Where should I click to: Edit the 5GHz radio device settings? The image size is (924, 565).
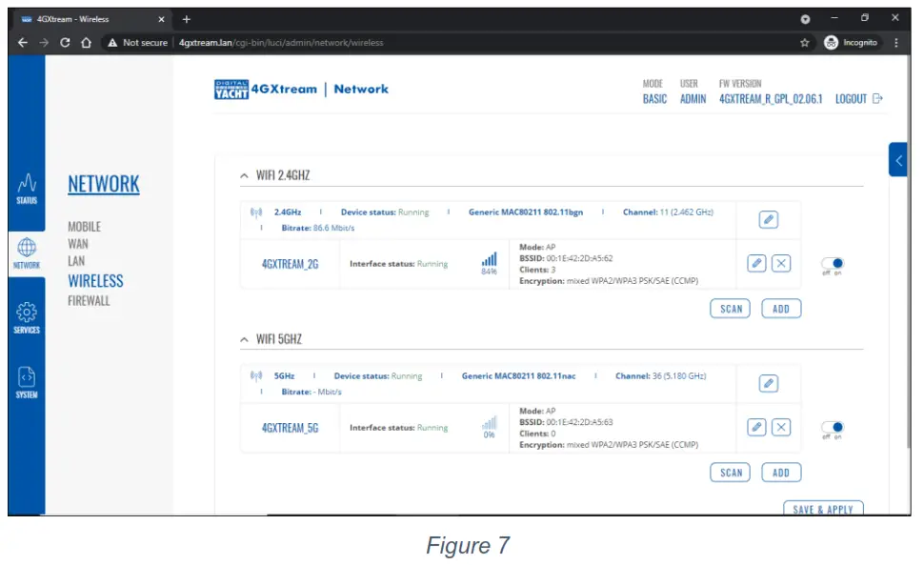click(769, 384)
